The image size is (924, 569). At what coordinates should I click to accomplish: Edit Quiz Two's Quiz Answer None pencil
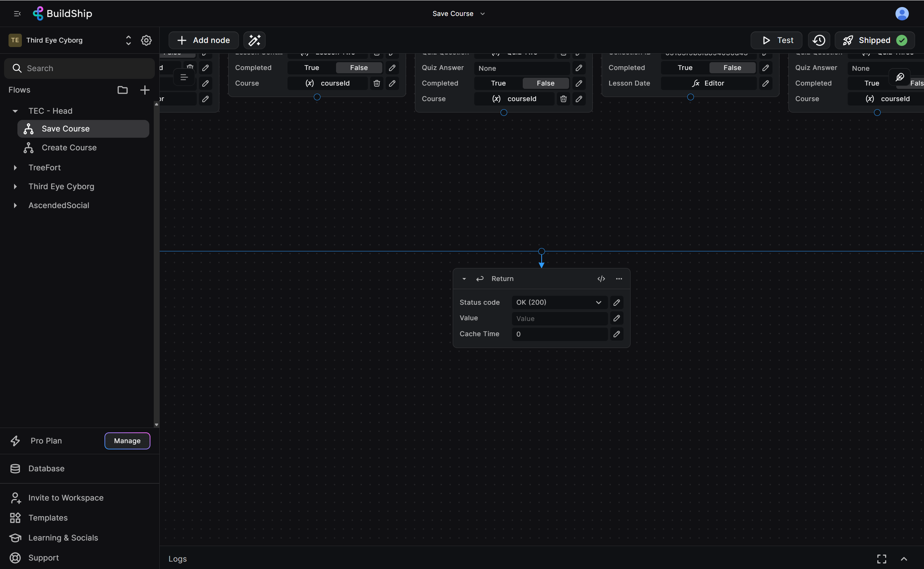[579, 68]
